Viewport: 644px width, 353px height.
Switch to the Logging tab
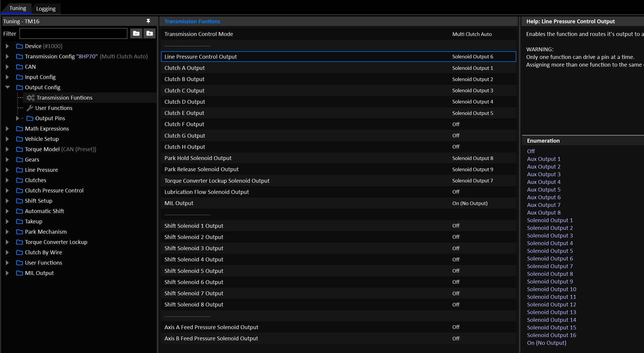coord(46,9)
